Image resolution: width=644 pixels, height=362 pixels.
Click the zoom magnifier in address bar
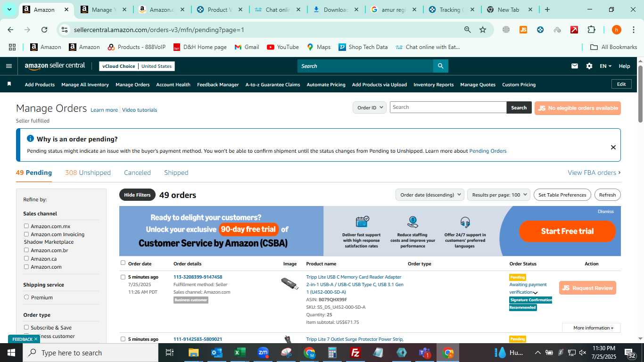pos(467,30)
